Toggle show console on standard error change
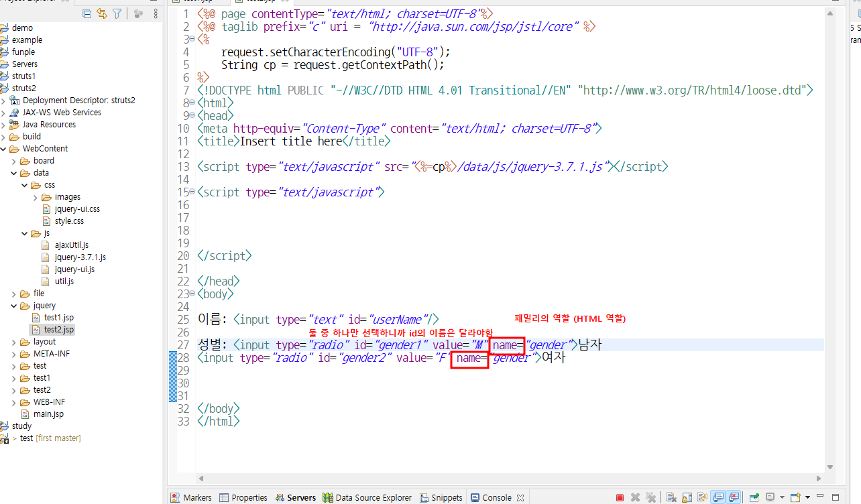This screenshot has width=861, height=504. pos(733,497)
